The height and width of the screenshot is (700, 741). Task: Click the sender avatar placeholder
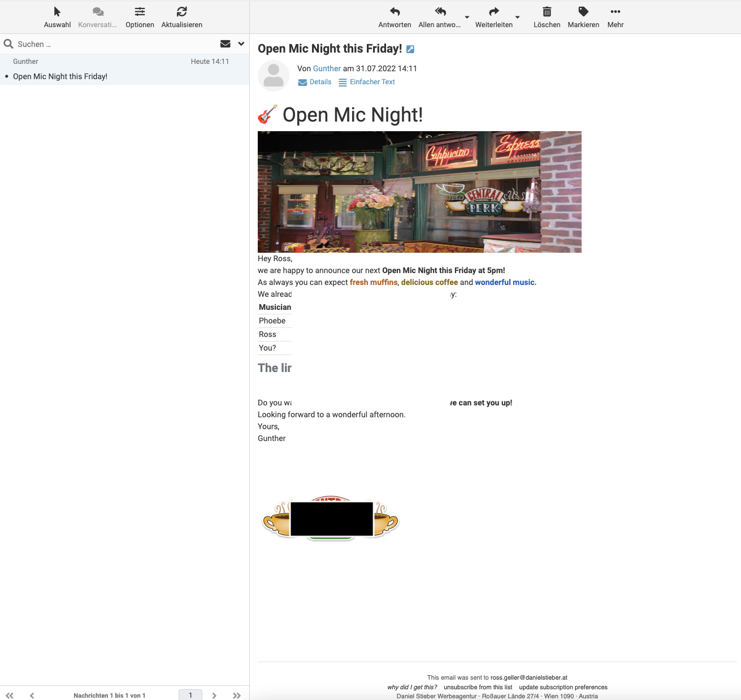click(x=274, y=75)
